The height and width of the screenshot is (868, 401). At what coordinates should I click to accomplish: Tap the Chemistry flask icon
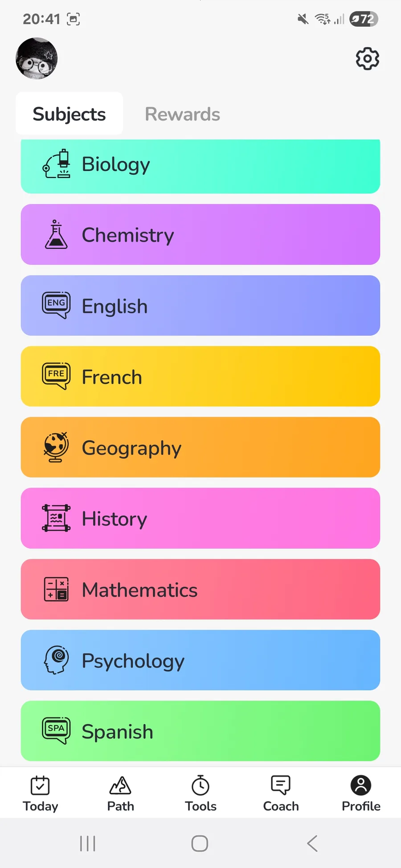click(x=56, y=234)
